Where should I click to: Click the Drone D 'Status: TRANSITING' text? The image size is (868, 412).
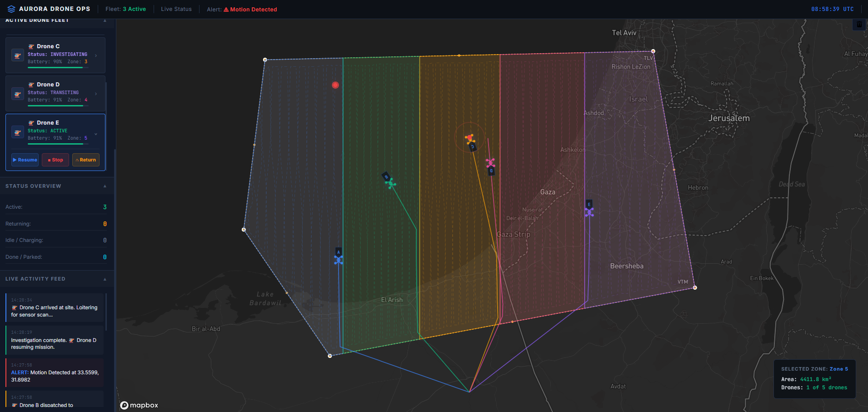pos(53,92)
